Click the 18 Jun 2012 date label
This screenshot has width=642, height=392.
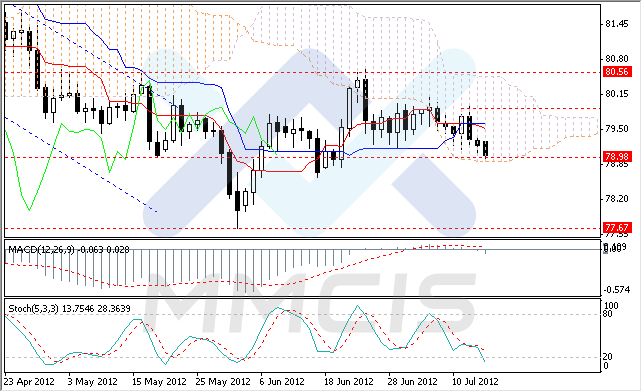(x=349, y=382)
